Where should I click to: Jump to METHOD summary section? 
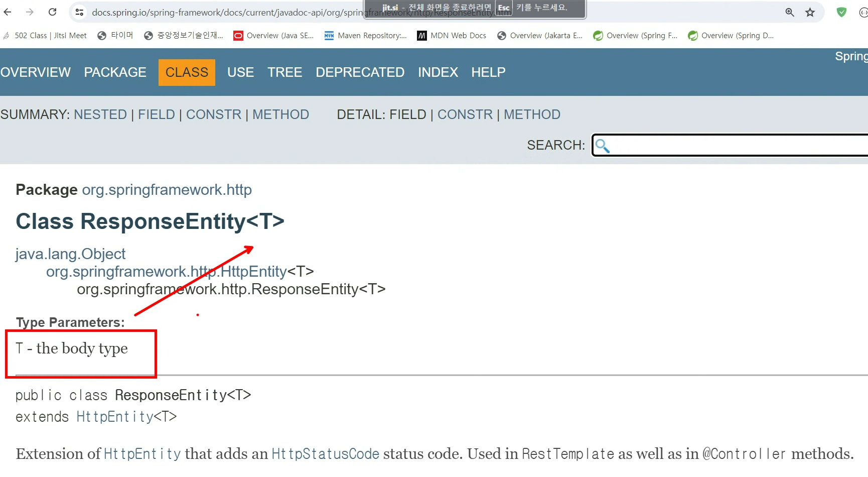tap(280, 114)
